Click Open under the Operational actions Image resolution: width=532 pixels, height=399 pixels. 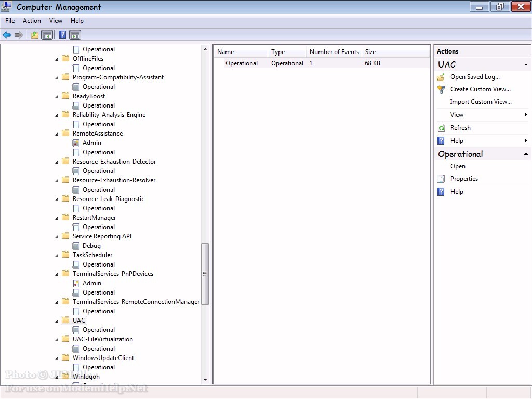tap(458, 166)
